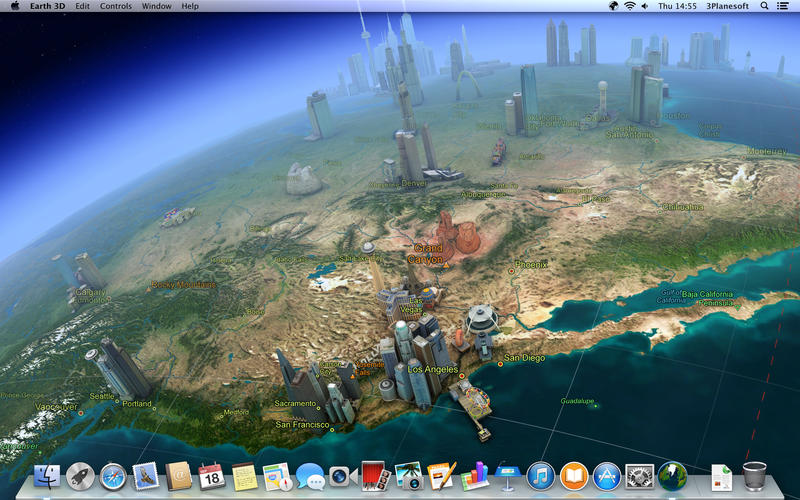Screen dimensions: 800x500
Task: Click the San Francisco label on map
Action: [303, 425]
